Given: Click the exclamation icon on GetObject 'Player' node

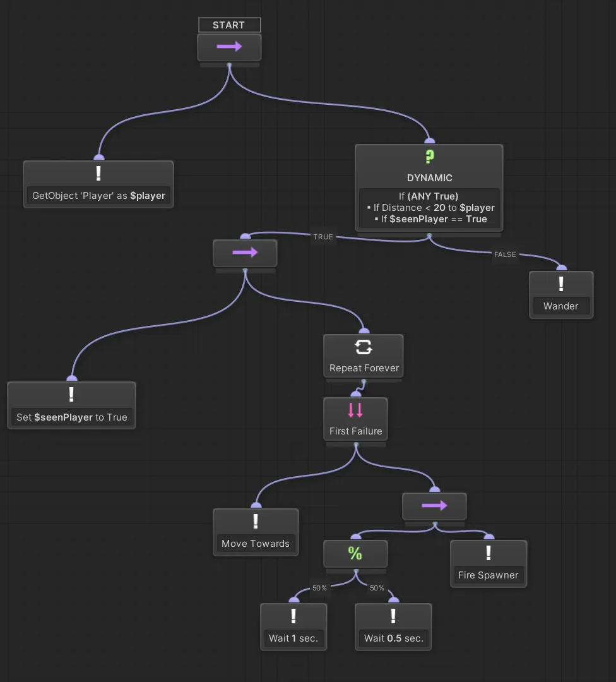Looking at the screenshot, I should click(x=98, y=173).
